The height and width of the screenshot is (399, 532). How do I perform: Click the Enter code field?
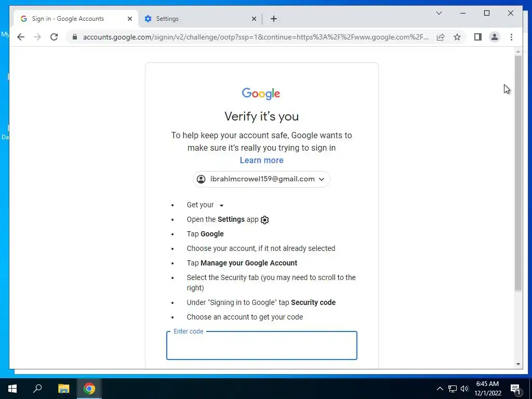[x=262, y=345]
